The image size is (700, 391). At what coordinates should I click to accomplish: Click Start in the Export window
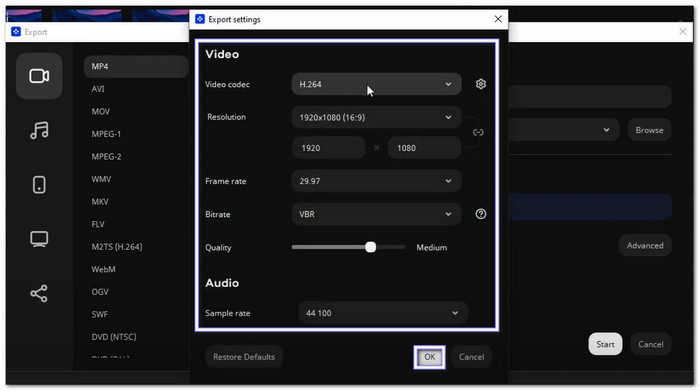point(605,344)
